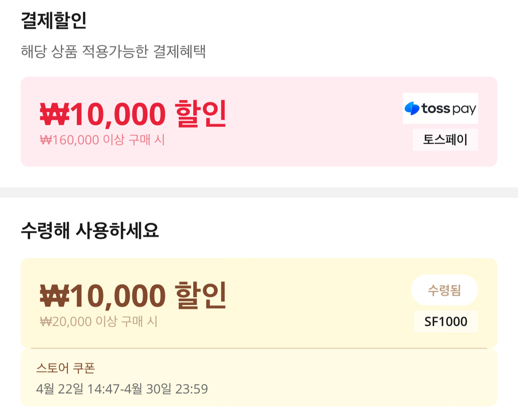518x420 pixels.
Task: Click the blue Toss symbol icon
Action: [412, 109]
